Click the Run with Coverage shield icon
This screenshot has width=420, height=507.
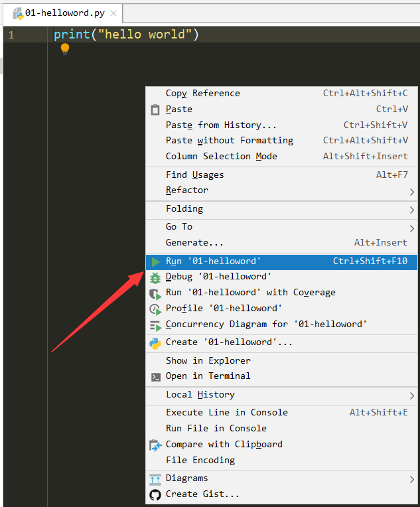(155, 293)
